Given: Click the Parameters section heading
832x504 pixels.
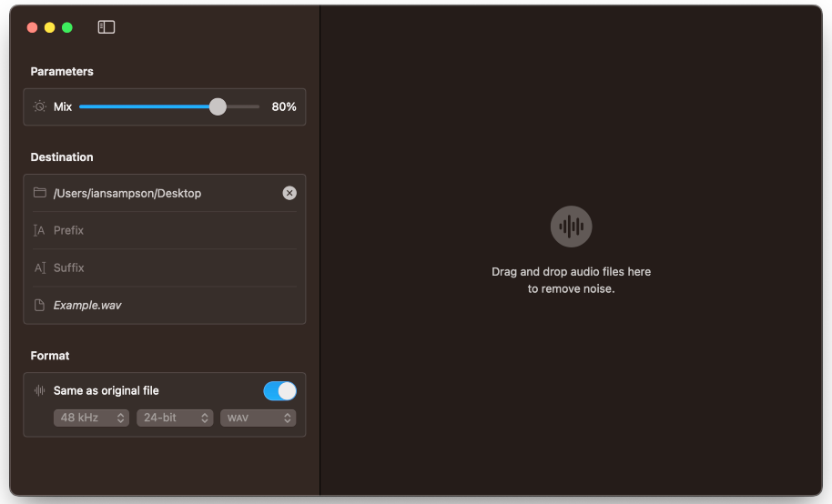Looking at the screenshot, I should click(62, 71).
